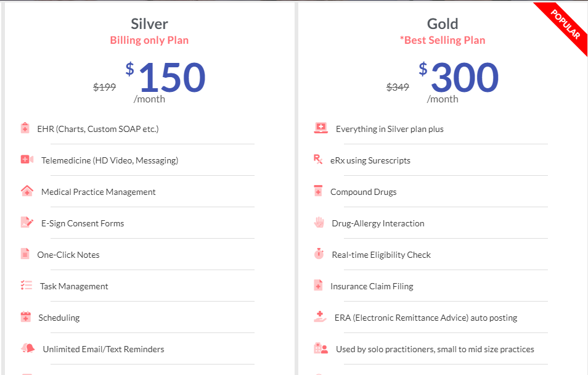This screenshot has height=375, width=588.
Task: Click the Medical Practice Management house icon
Action: point(27,191)
